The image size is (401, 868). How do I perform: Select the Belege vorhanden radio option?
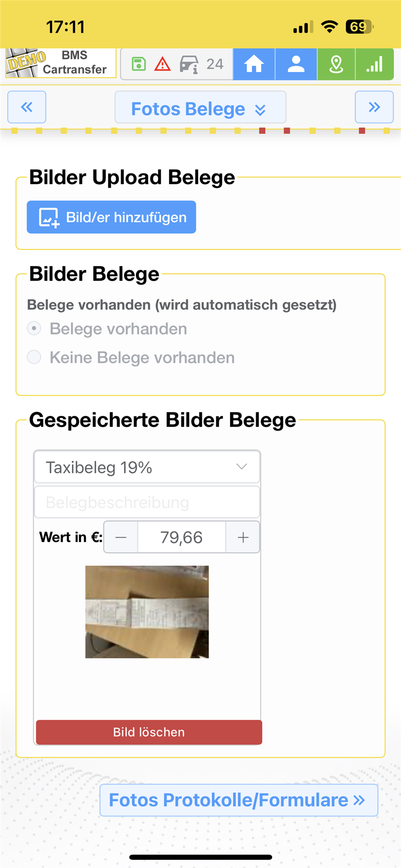(34, 328)
